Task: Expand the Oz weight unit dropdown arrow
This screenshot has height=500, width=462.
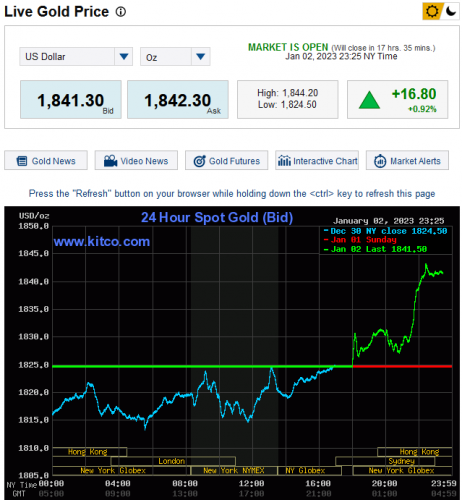Action: tap(200, 57)
